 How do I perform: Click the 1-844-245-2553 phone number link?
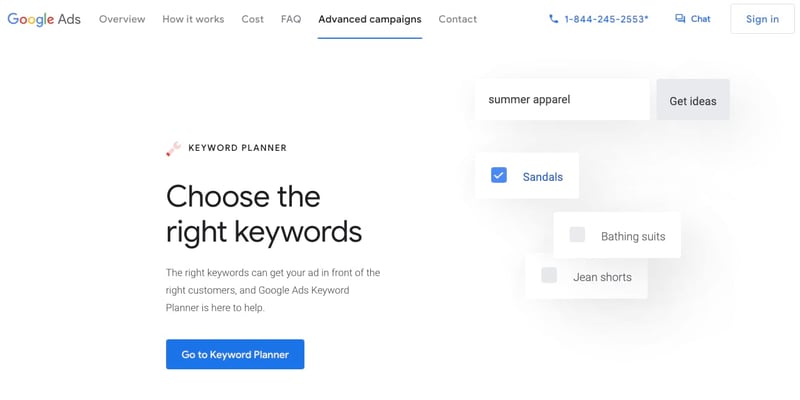[x=606, y=19]
